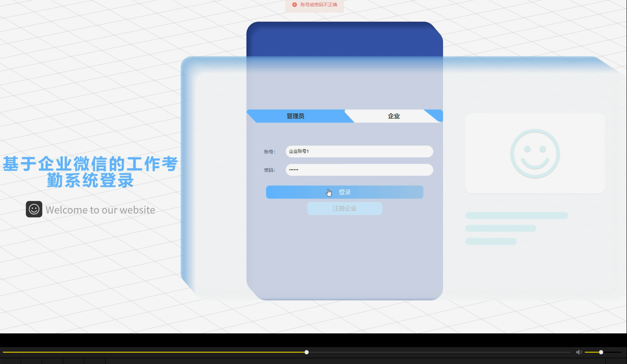The width and height of the screenshot is (627, 364).
Task: Switch to the 管理员 tab
Action: tap(296, 116)
